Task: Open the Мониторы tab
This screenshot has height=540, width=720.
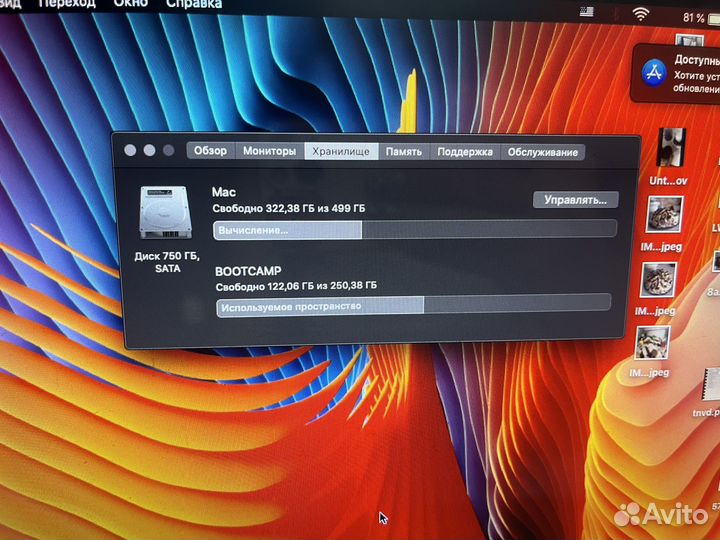Action: click(x=270, y=151)
